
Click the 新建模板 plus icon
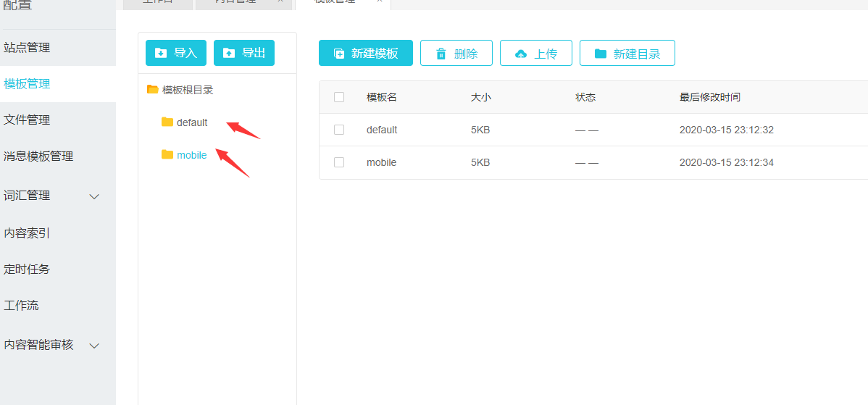point(339,54)
